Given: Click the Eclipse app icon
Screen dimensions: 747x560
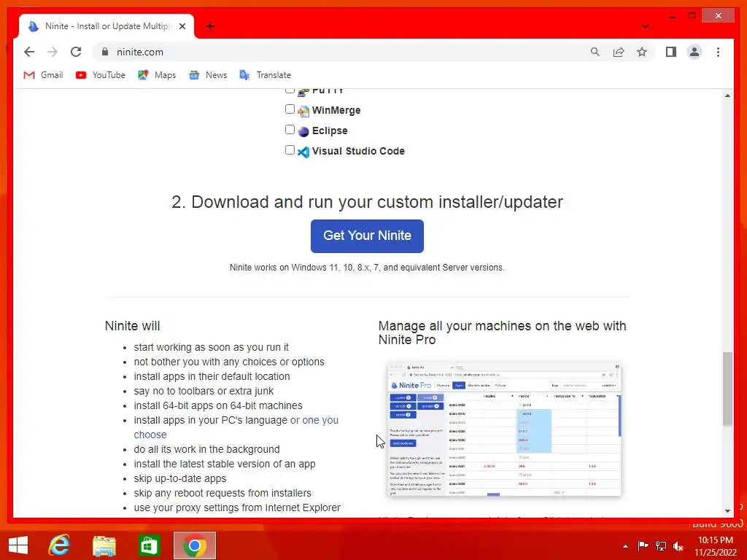Looking at the screenshot, I should coord(303,131).
